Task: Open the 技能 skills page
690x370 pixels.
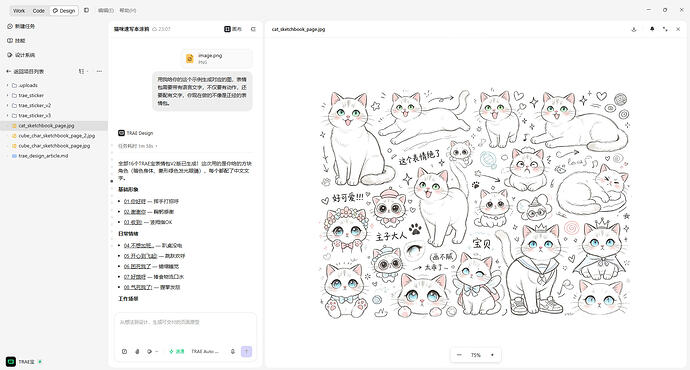Action: tap(16, 40)
